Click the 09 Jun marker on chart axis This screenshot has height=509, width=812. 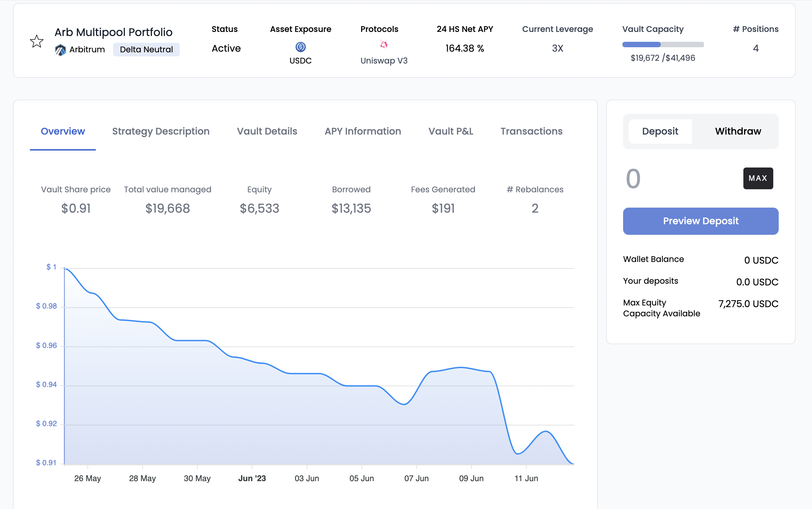coord(471,478)
